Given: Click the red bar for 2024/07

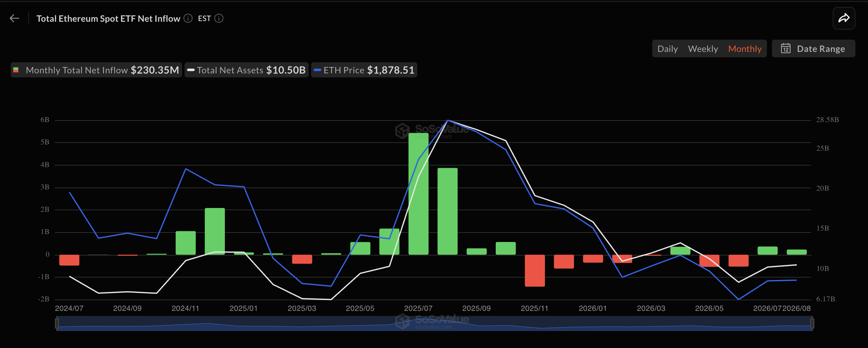Looking at the screenshot, I should (69, 260).
